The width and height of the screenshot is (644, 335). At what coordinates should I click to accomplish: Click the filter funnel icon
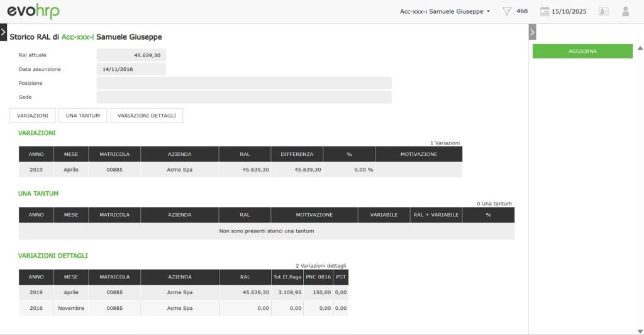coord(507,11)
